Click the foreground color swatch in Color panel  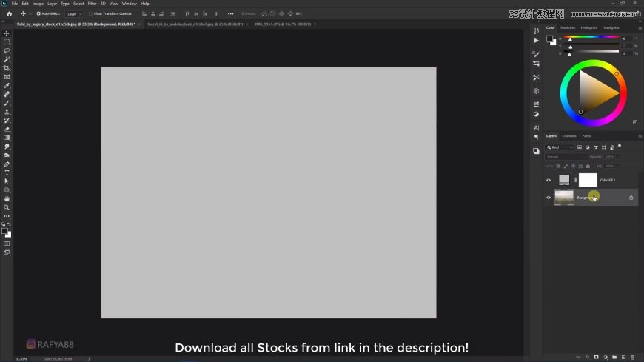tap(549, 38)
